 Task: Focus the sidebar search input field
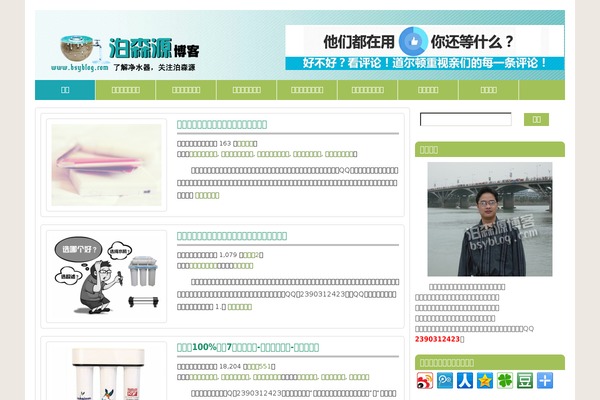[x=466, y=119]
